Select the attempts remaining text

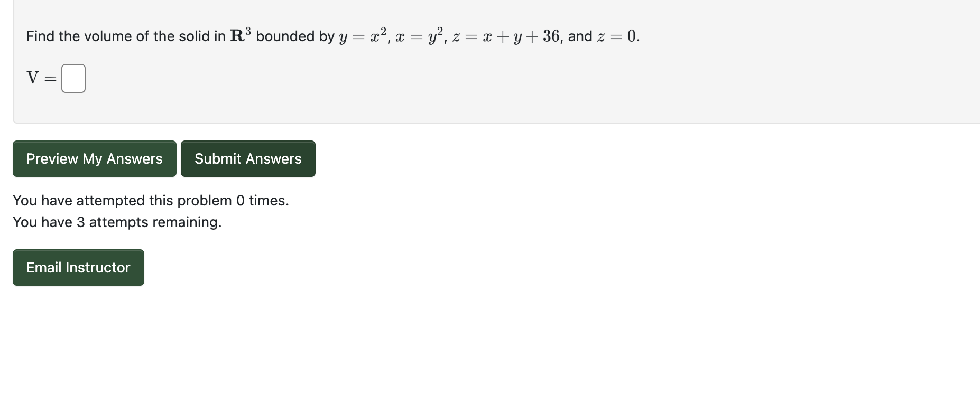pyautogui.click(x=117, y=222)
